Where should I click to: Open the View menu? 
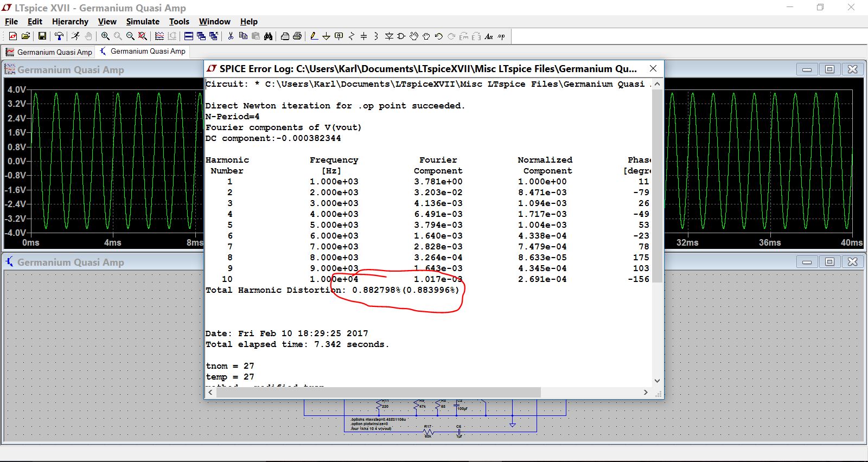tap(107, 22)
